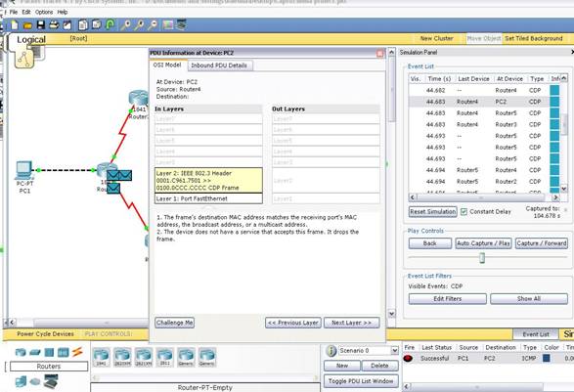Screen dimensions: 574x392
Task: Switch to Inbound PDU Details tab
Action: click(219, 65)
